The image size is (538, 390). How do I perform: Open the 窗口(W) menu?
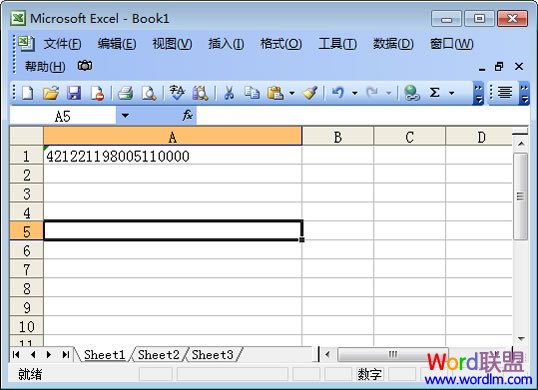click(452, 44)
